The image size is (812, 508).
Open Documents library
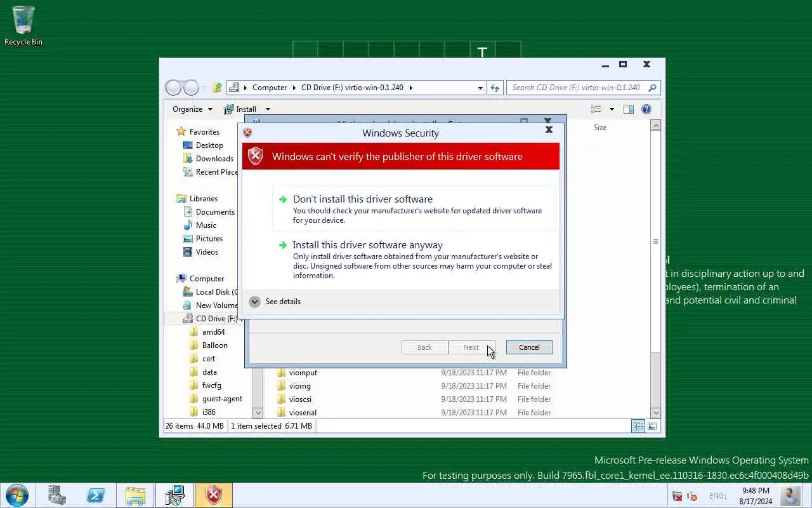click(209, 212)
